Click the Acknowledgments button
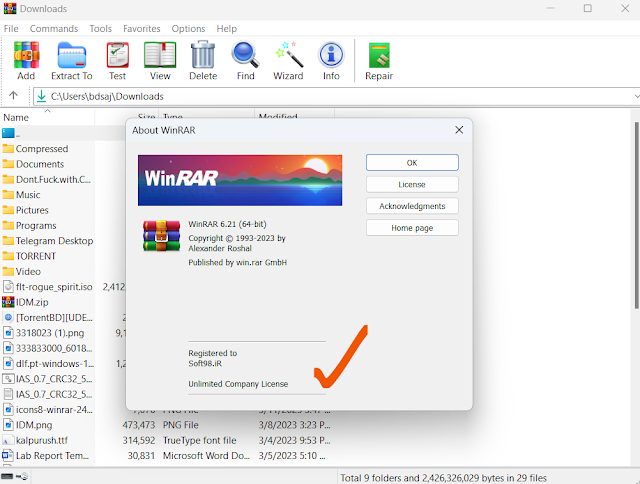 (412, 206)
